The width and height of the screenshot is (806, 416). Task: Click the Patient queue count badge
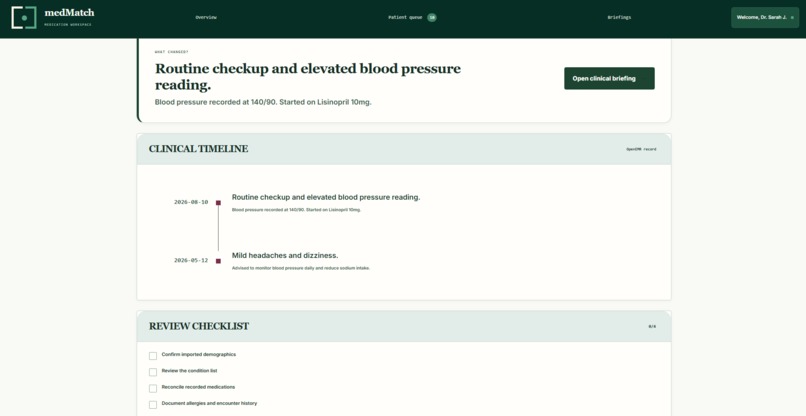(432, 17)
